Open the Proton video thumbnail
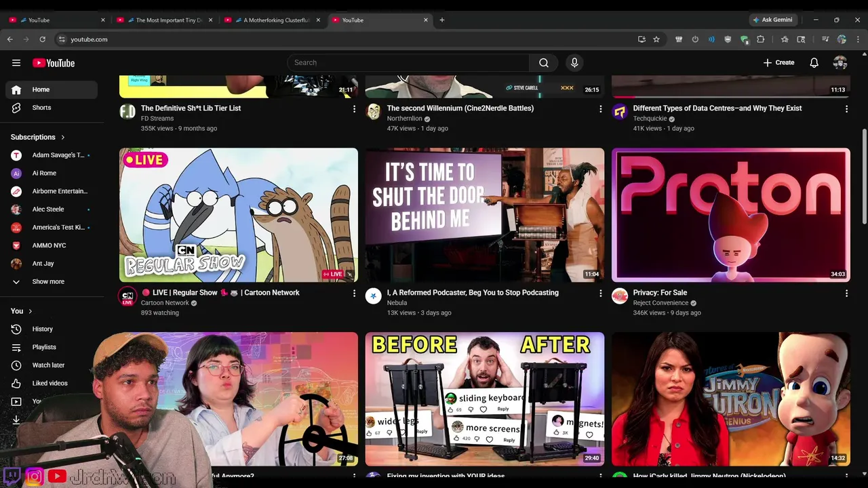Viewport: 868px width, 488px height. [x=731, y=215]
